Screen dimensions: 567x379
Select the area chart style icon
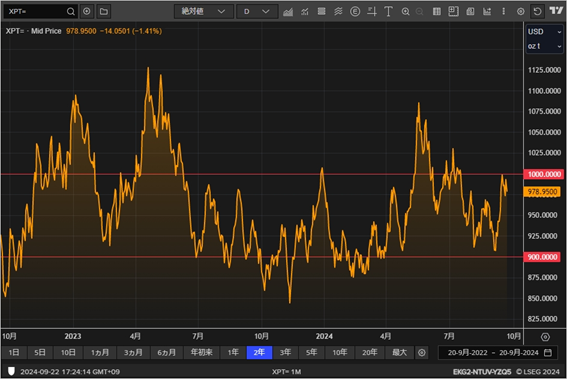coord(288,12)
